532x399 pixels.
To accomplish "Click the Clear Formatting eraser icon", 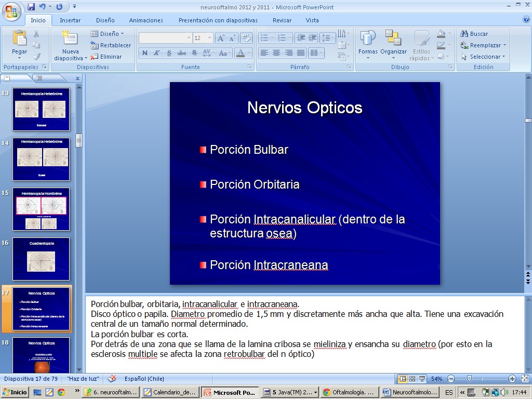I will (x=246, y=38).
